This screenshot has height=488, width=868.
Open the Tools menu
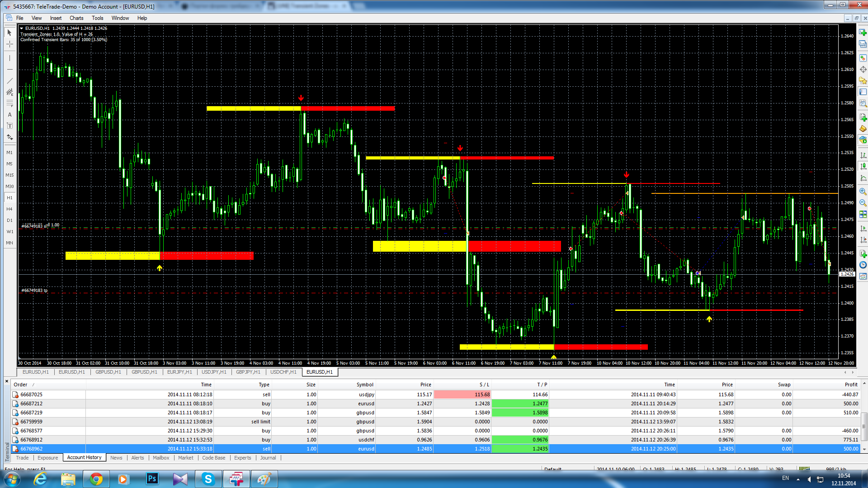pyautogui.click(x=98, y=18)
